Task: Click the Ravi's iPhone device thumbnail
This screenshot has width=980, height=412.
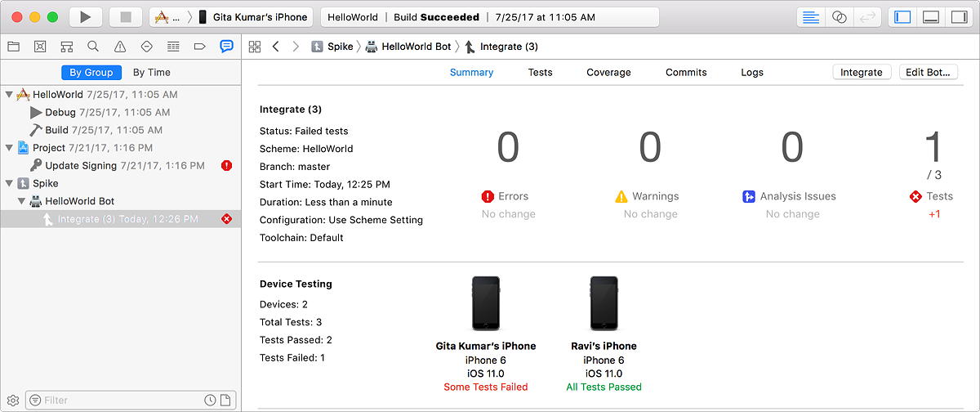Action: click(x=604, y=302)
